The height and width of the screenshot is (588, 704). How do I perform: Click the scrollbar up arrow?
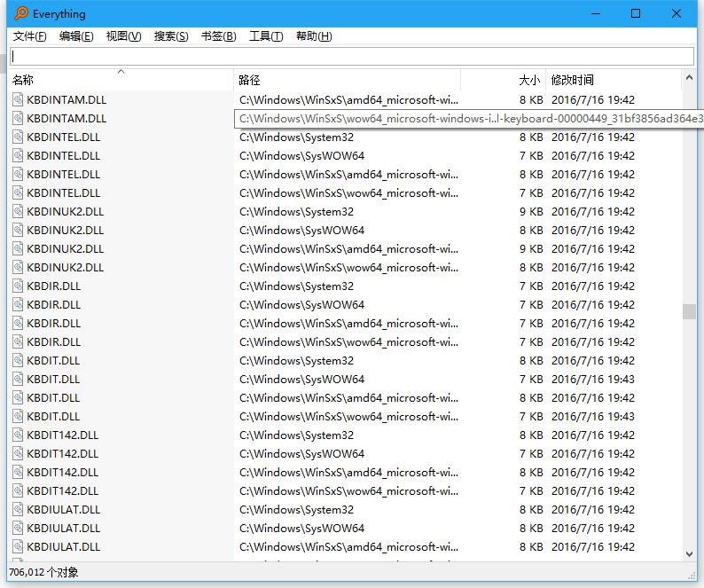tap(689, 78)
